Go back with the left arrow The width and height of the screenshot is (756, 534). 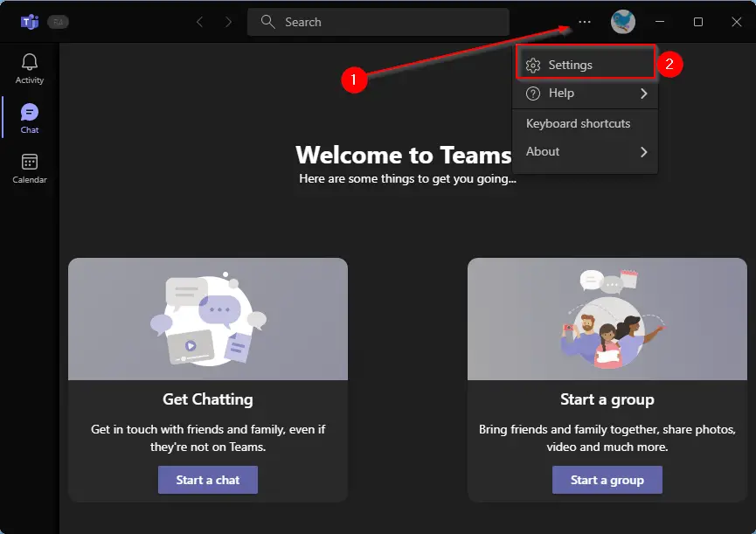coord(199,22)
